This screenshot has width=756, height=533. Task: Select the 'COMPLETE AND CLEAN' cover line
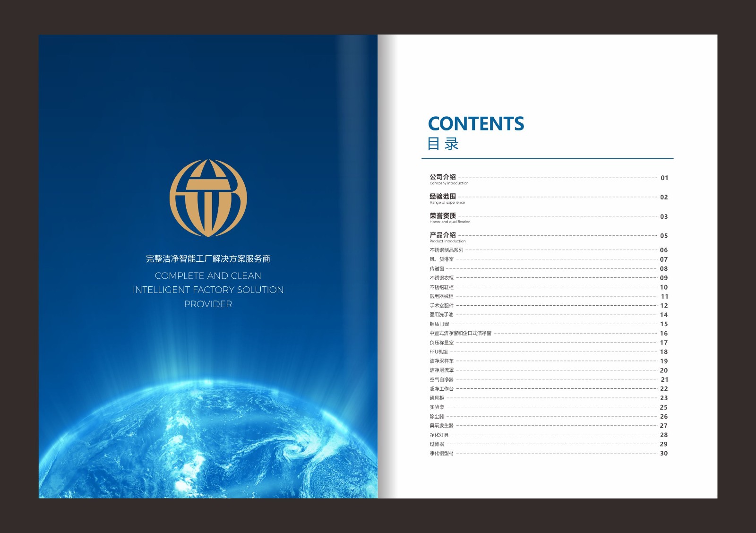tap(208, 276)
